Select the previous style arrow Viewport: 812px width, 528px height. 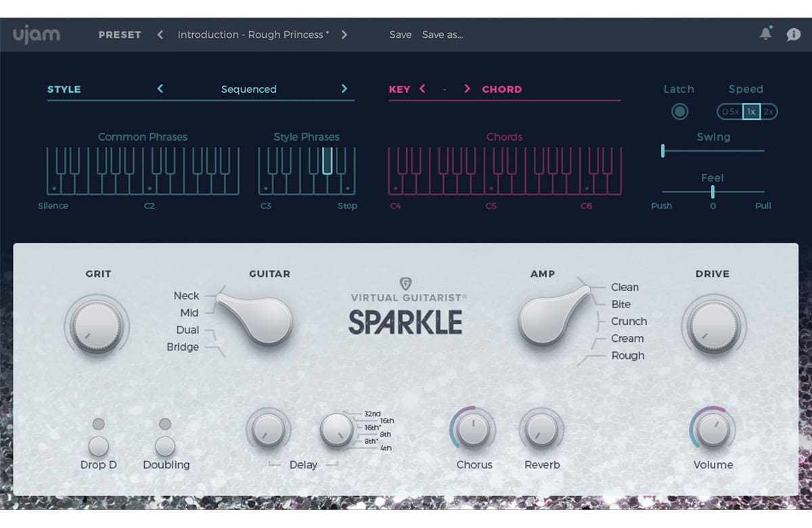pos(160,89)
